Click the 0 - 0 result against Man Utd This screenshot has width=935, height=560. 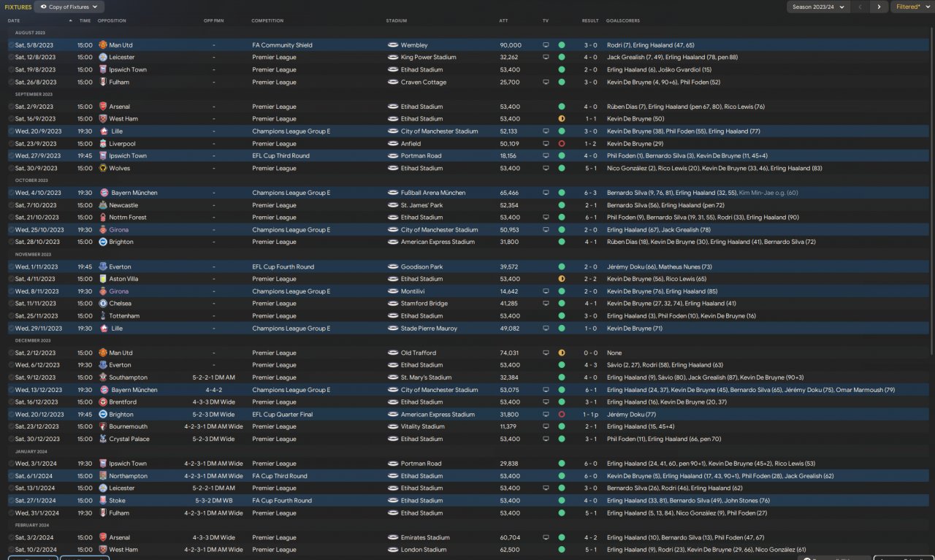(590, 353)
